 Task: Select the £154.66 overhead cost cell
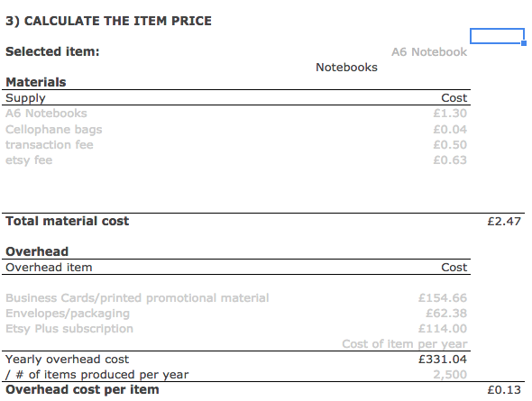point(443,298)
